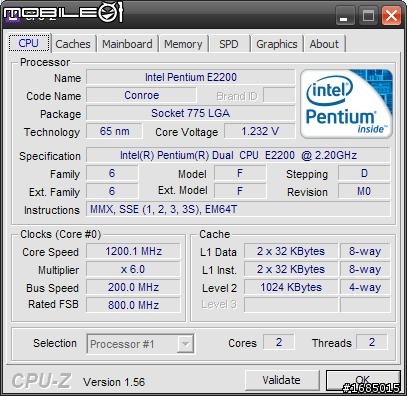The image size is (407, 396).
Task: Click the Version 1.56 label
Action: point(114,382)
